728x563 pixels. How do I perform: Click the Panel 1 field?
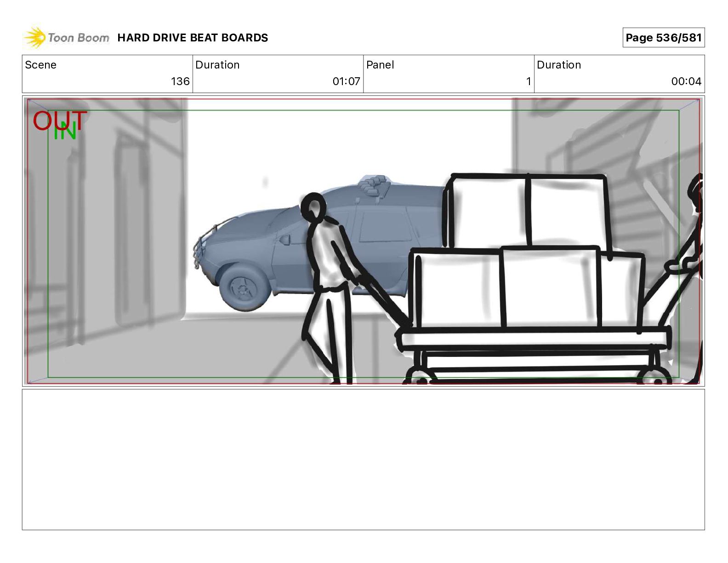449,74
